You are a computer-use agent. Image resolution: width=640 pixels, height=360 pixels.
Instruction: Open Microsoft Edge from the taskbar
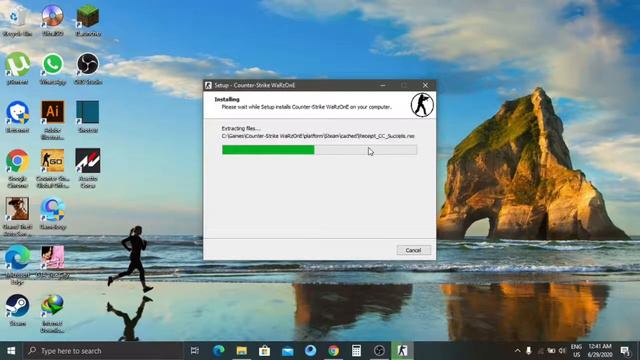pyautogui.click(x=219, y=351)
